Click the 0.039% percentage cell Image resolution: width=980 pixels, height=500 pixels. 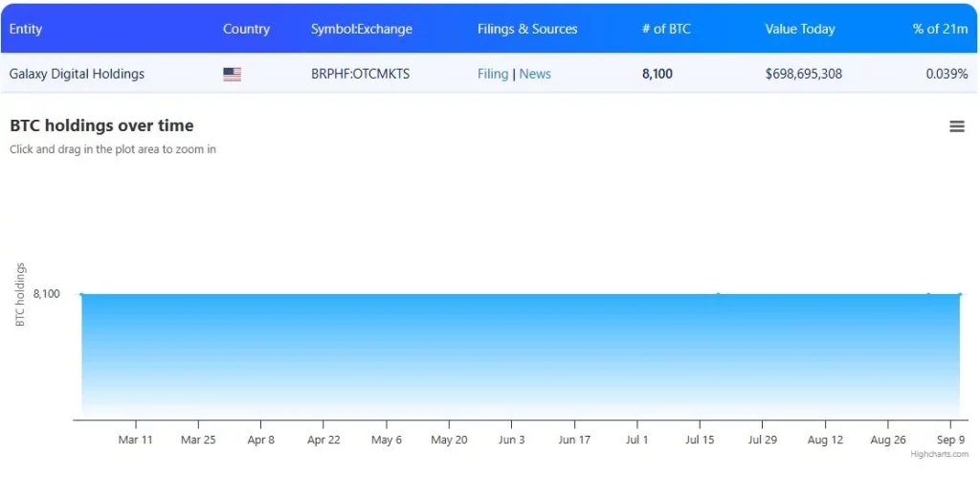click(947, 74)
